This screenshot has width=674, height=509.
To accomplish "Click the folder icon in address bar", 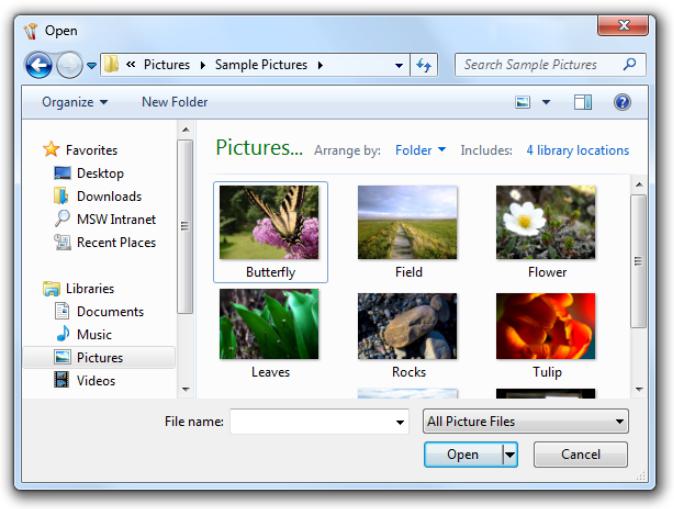I will pyautogui.click(x=111, y=64).
